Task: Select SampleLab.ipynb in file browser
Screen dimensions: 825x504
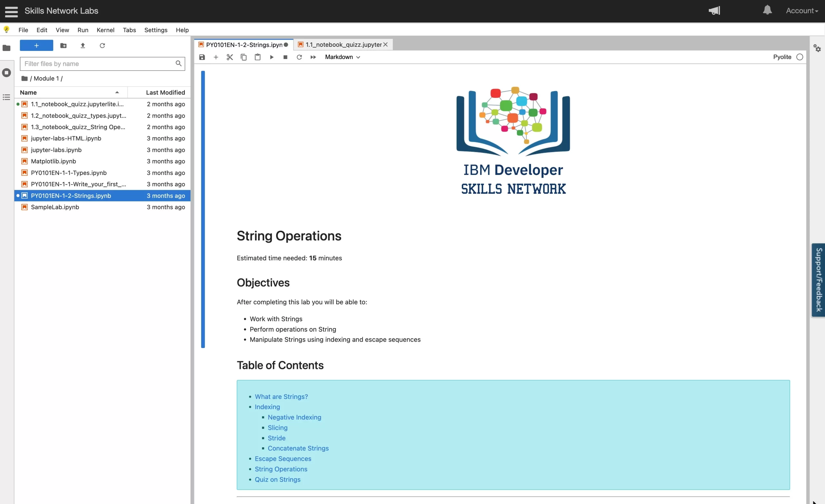Action: 54,207
